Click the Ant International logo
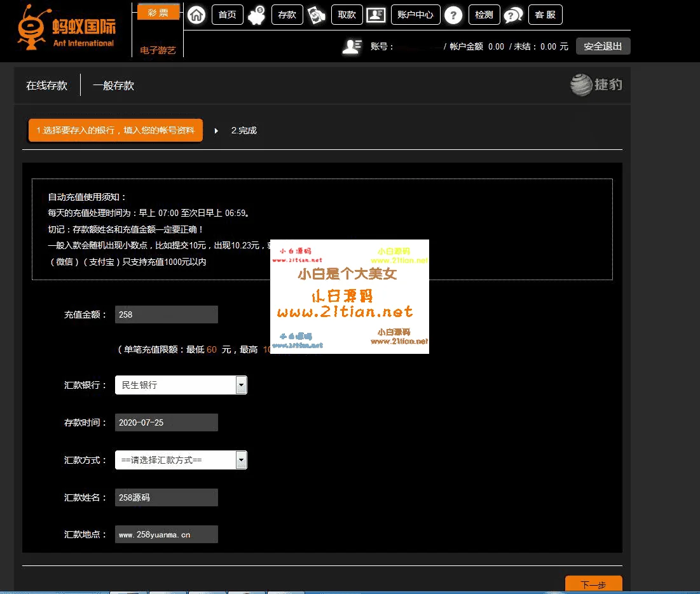700x594 pixels. (x=66, y=27)
